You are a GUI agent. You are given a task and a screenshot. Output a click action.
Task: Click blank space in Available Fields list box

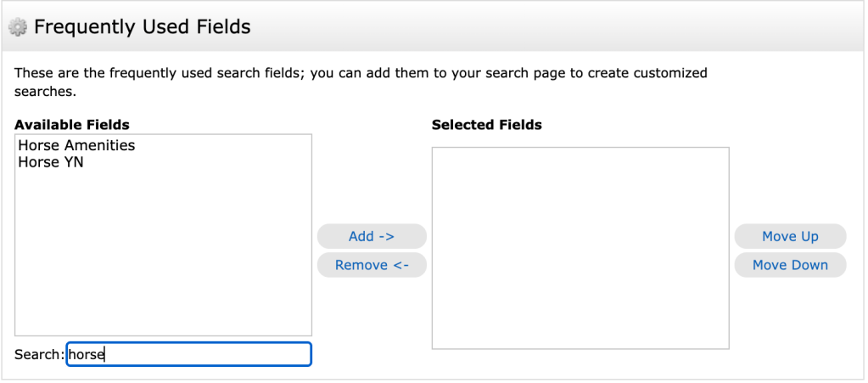tap(163, 255)
